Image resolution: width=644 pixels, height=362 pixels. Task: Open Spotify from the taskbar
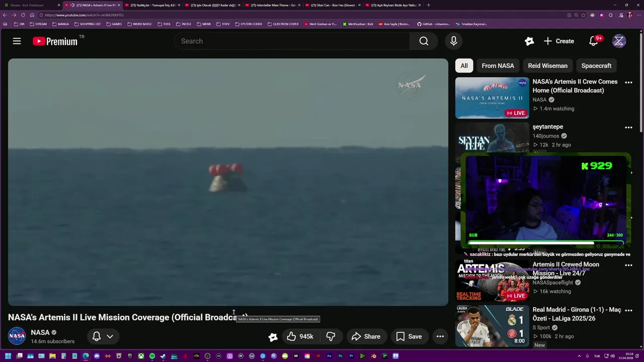pyautogui.click(x=152, y=356)
